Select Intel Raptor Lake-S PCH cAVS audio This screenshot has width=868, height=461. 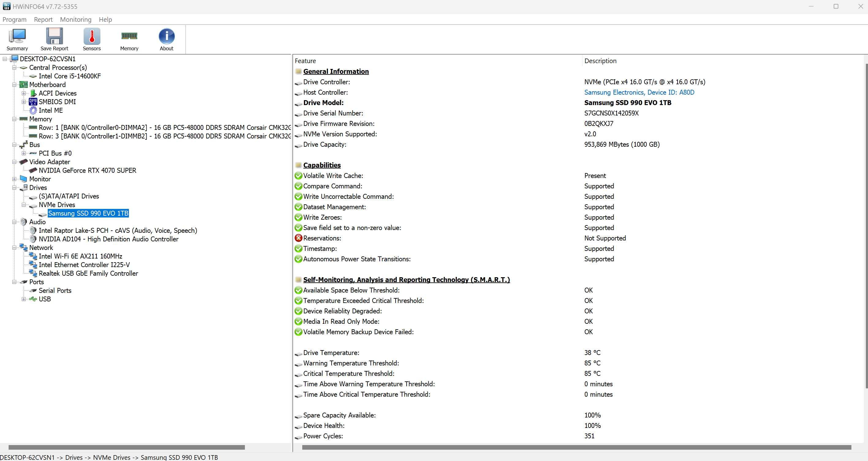coord(118,230)
